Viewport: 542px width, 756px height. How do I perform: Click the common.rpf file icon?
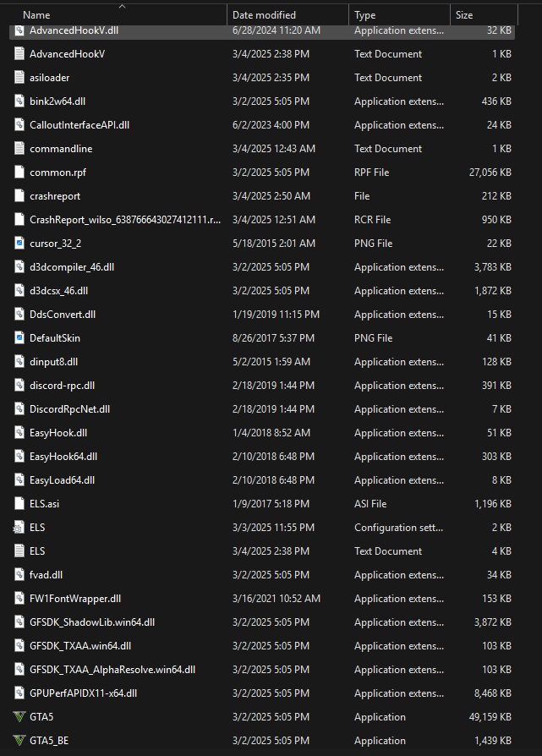click(19, 173)
